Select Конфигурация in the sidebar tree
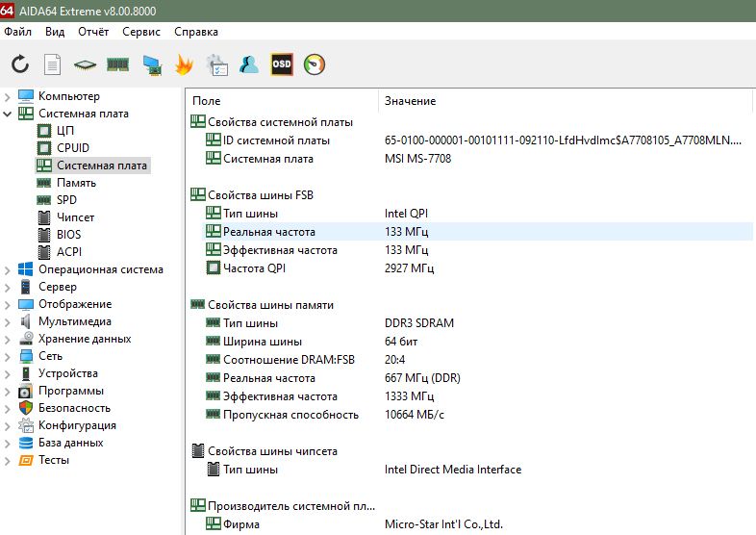This screenshot has width=756, height=535. tap(77, 425)
